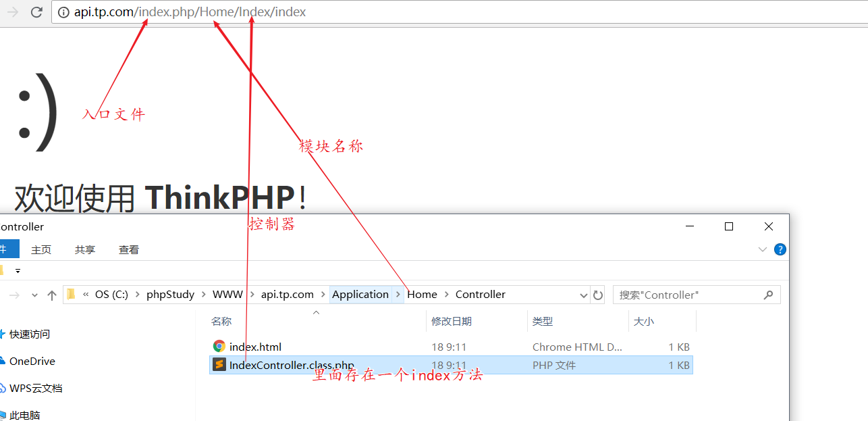
Task: Expand the chevron after OS (C:)
Action: click(x=137, y=295)
